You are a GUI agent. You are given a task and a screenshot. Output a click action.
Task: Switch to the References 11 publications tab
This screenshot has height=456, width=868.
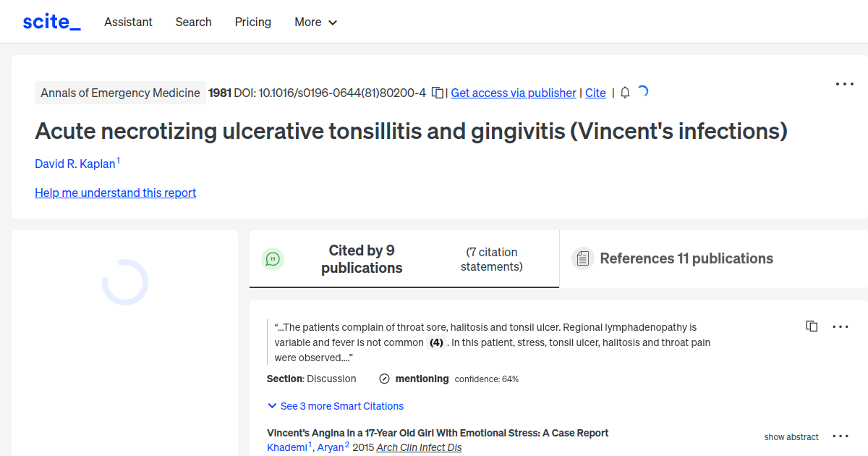click(x=686, y=258)
